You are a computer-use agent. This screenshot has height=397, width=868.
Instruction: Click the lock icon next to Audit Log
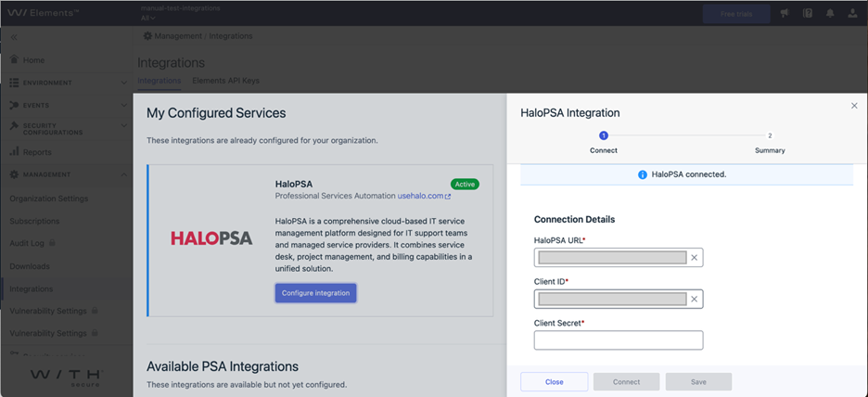tap(52, 242)
